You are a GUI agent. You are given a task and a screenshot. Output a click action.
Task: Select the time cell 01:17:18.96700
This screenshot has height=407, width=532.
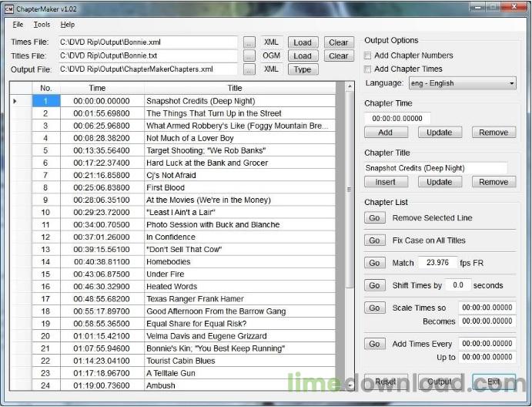coord(102,373)
